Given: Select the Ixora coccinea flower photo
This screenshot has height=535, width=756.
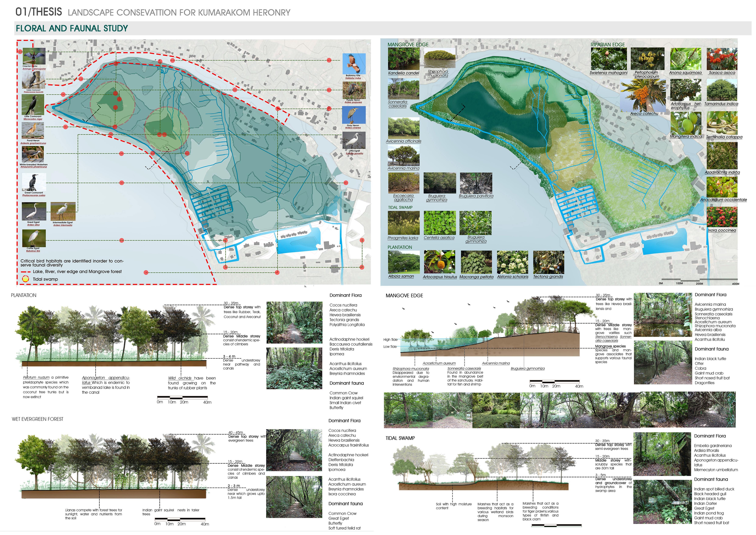Looking at the screenshot, I should tap(722, 216).
